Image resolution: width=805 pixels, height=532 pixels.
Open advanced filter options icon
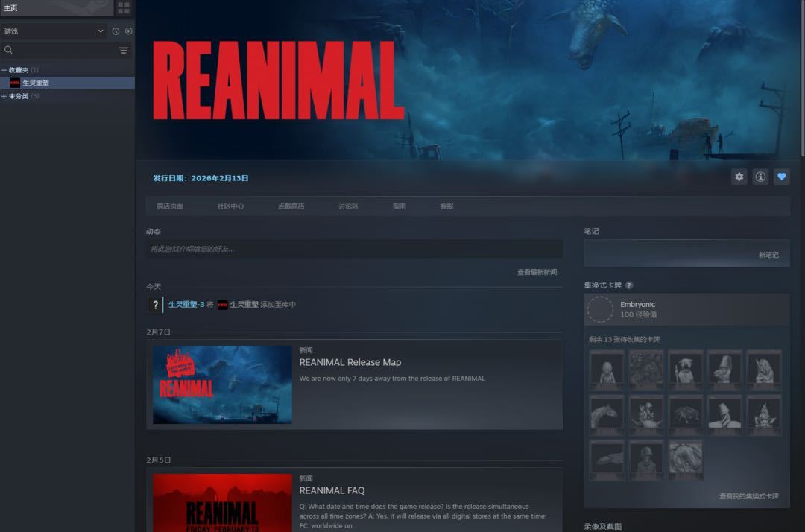tap(124, 50)
